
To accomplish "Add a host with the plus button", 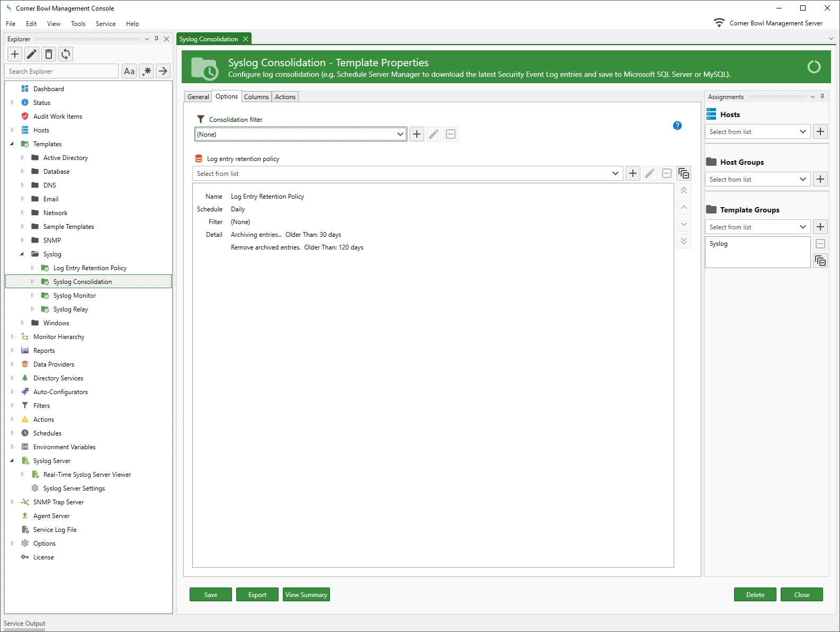I will (820, 131).
